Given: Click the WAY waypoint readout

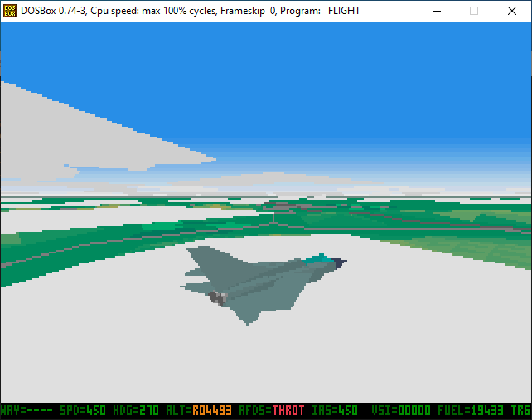Looking at the screenshot, I should click(x=27, y=410).
